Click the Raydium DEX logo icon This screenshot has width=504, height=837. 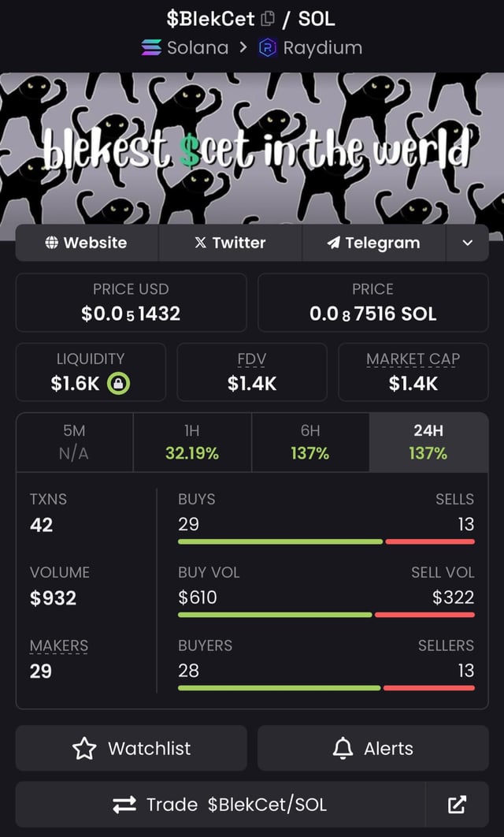(269, 47)
